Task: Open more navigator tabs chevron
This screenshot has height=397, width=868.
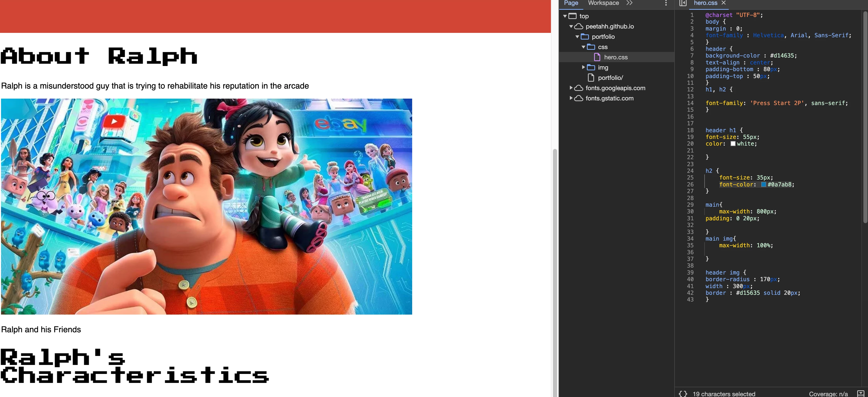Action: [630, 3]
